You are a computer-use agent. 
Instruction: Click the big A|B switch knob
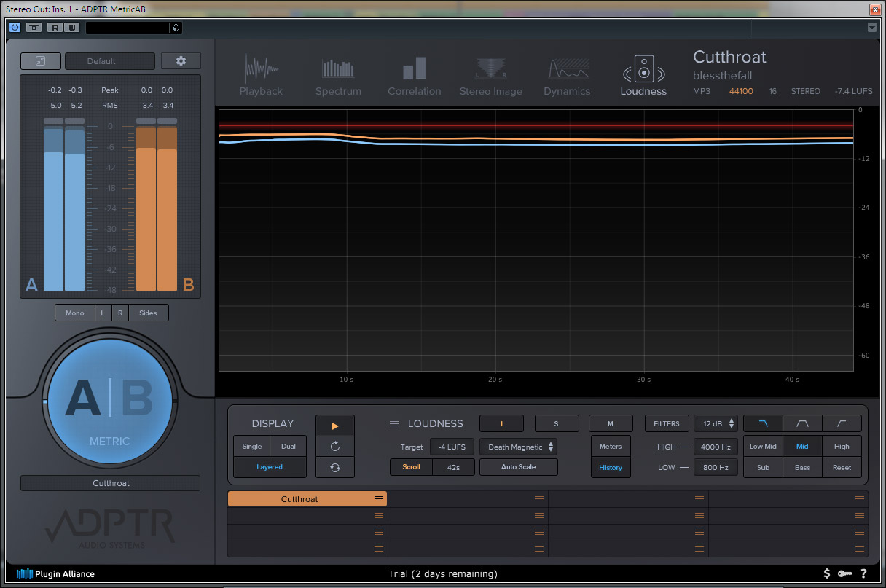109,401
